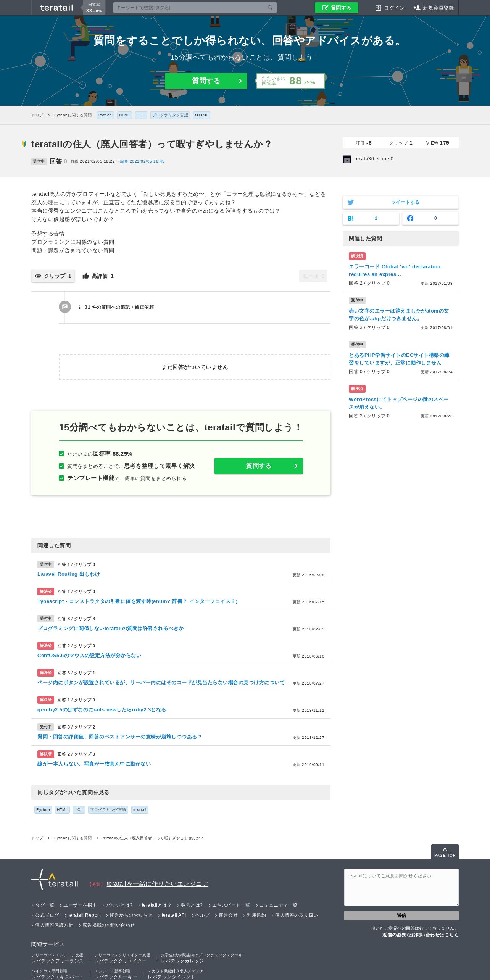Image resolution: width=490 pixels, height=980 pixels.
Task: Click the Python tag in top breadcrumb
Action: 105,115
